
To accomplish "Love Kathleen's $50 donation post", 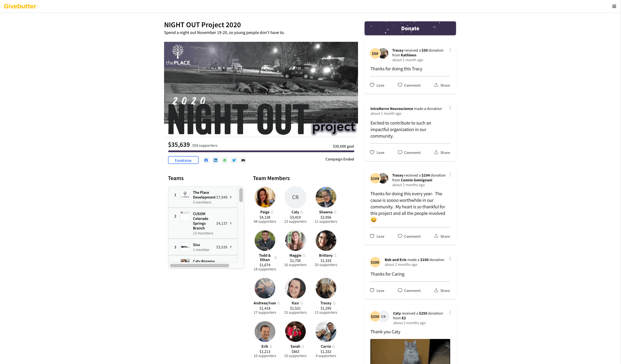I will click(377, 85).
